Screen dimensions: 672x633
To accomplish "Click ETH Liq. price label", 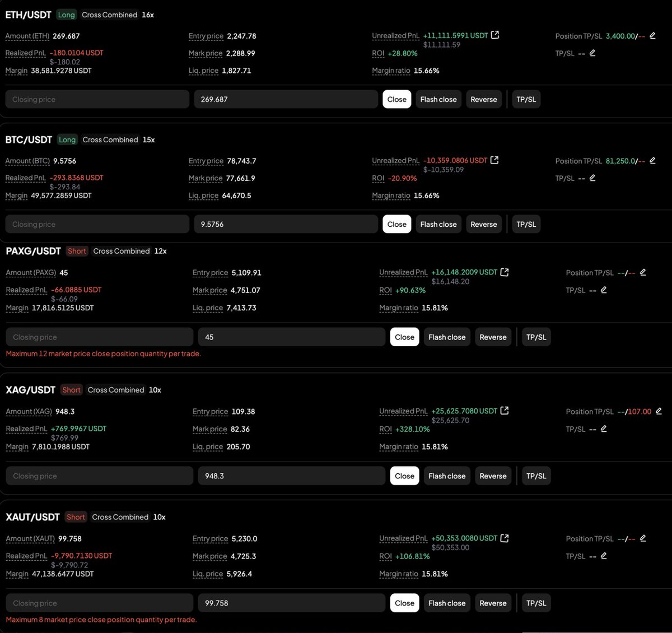I will (203, 71).
